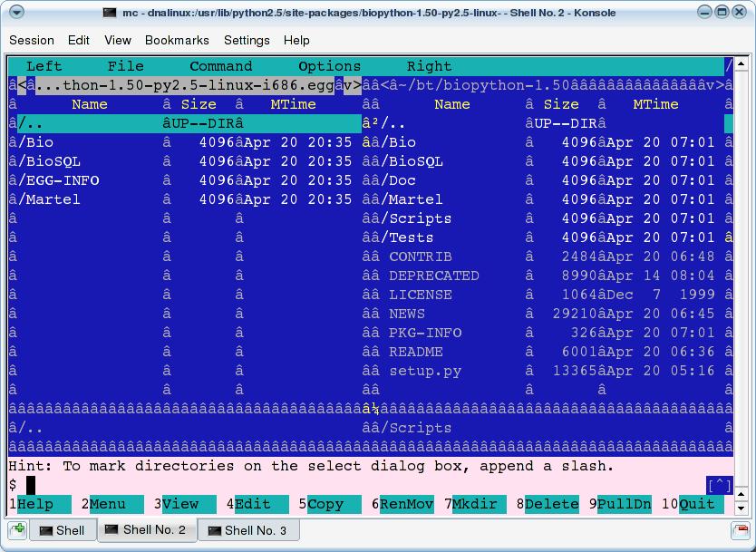Open Konsole's Help menu
This screenshot has width=756, height=552.
(x=296, y=40)
